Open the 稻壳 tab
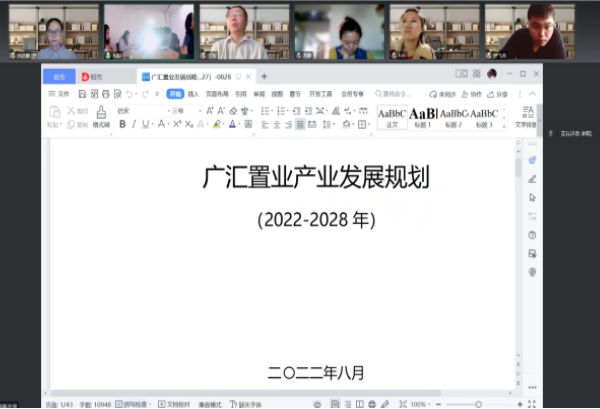The height and width of the screenshot is (409, 600). [92, 77]
